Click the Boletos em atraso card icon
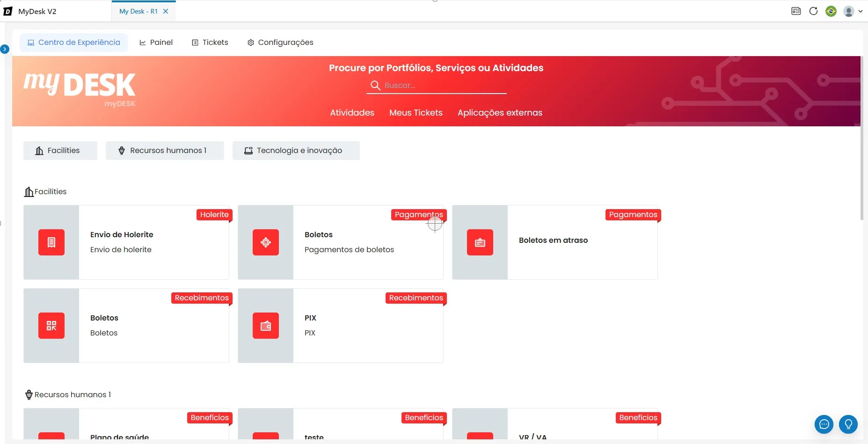This screenshot has width=868, height=444. click(480, 242)
